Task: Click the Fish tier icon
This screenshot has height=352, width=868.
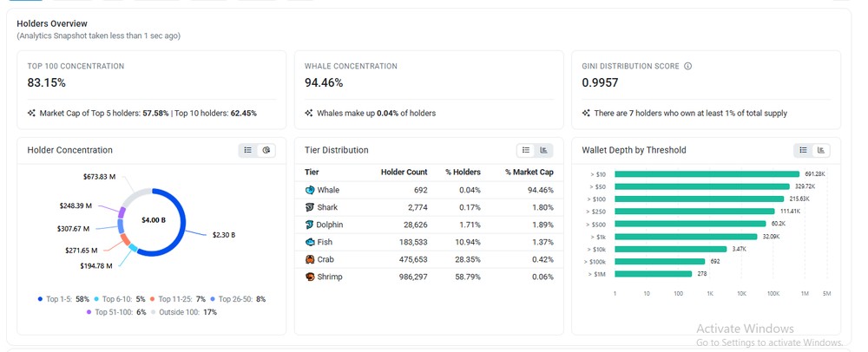Action: [310, 242]
